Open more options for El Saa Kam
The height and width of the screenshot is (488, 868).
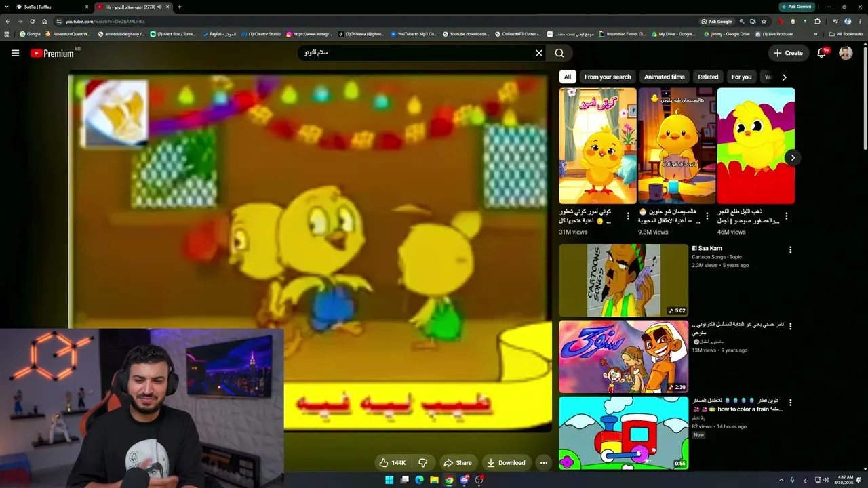tap(790, 250)
